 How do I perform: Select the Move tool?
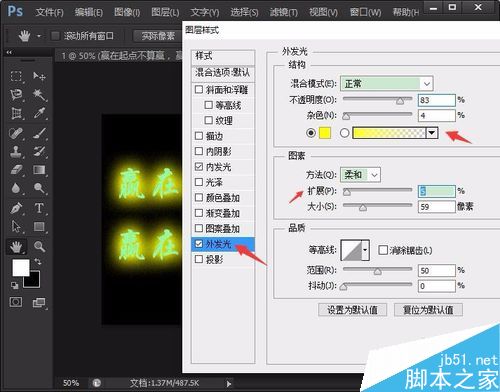coord(39,76)
